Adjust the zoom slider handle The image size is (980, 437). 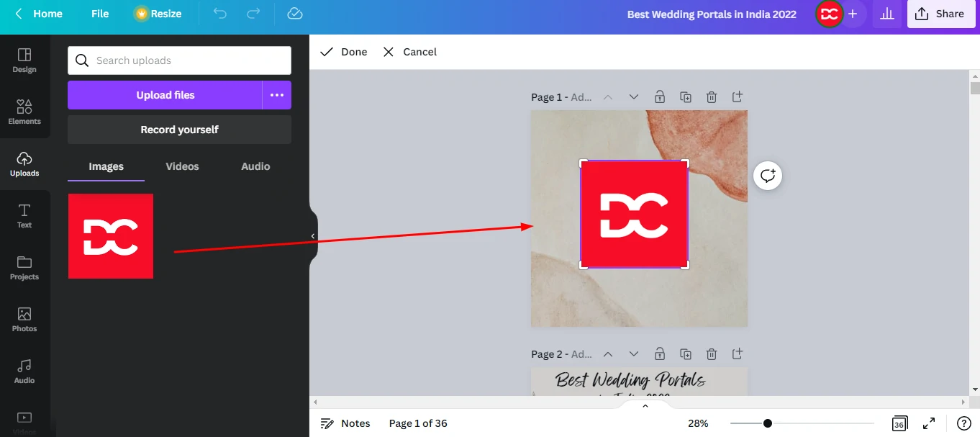click(x=768, y=423)
